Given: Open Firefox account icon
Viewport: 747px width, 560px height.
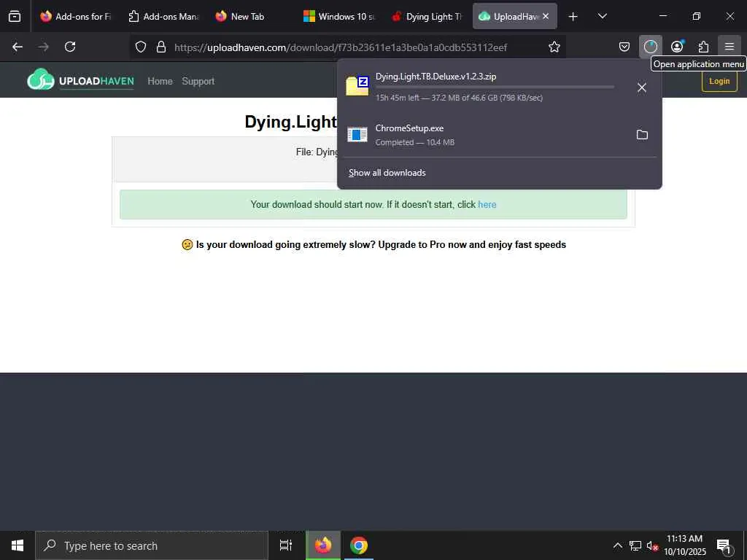Looking at the screenshot, I should [x=677, y=47].
